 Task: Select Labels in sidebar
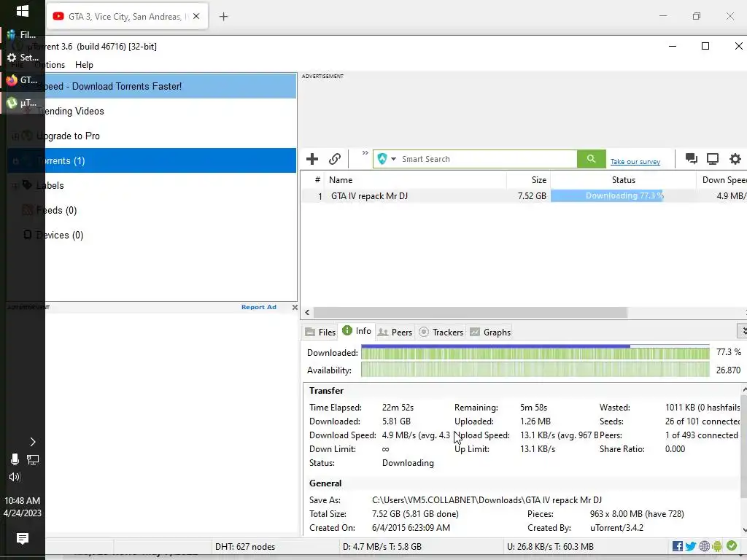click(152, 185)
